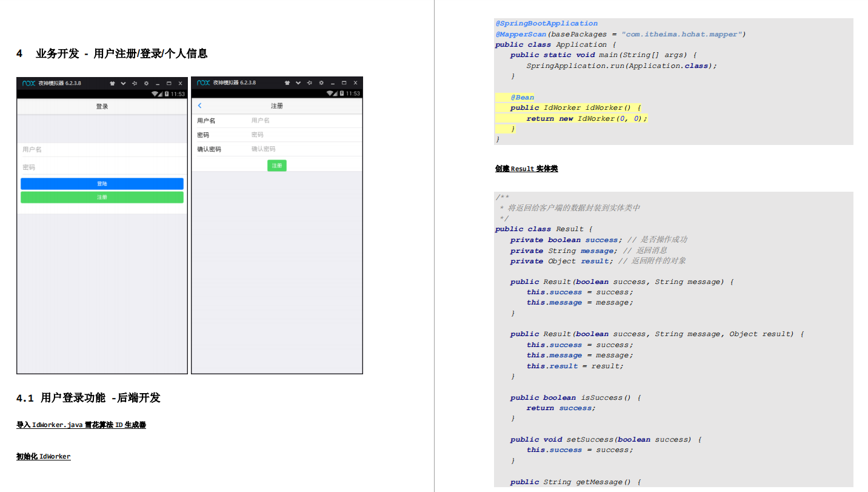Click the 密码 field on the 登录 screen
Image resolution: width=868 pixels, height=492 pixels.
(x=102, y=167)
